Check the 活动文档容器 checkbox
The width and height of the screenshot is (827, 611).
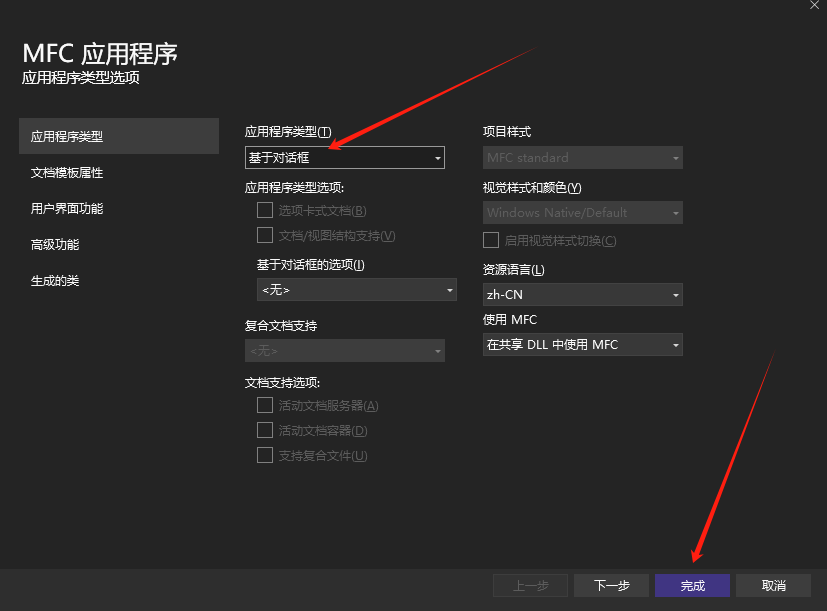tap(265, 430)
